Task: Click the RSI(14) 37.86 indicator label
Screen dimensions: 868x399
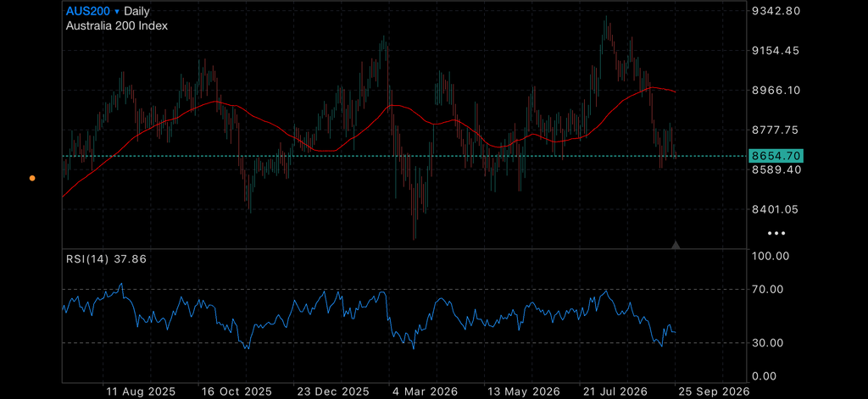Action: 106,258
